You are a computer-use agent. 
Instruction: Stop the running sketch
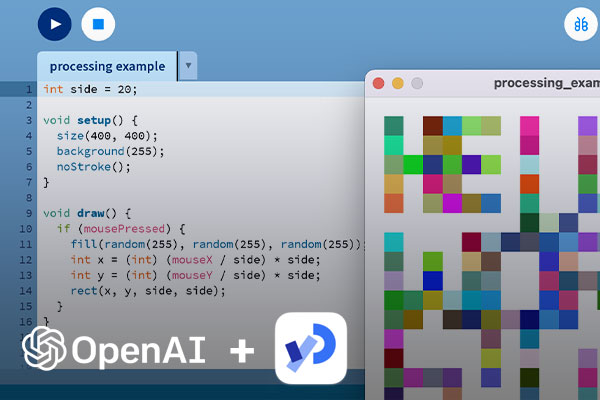click(x=98, y=24)
